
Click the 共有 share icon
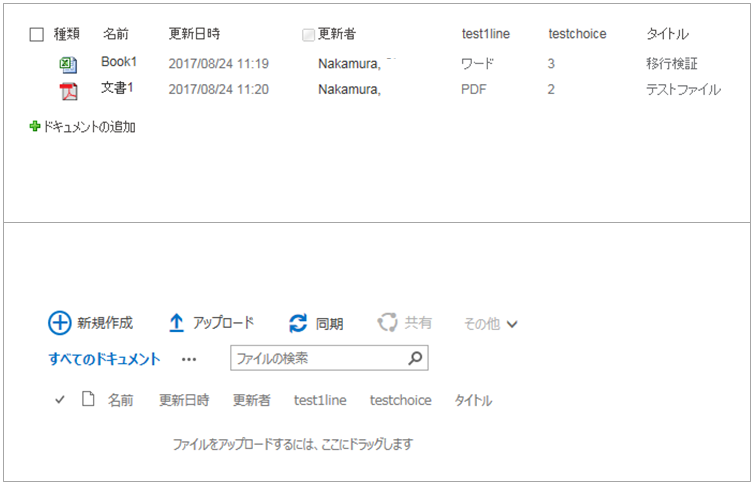click(x=387, y=323)
